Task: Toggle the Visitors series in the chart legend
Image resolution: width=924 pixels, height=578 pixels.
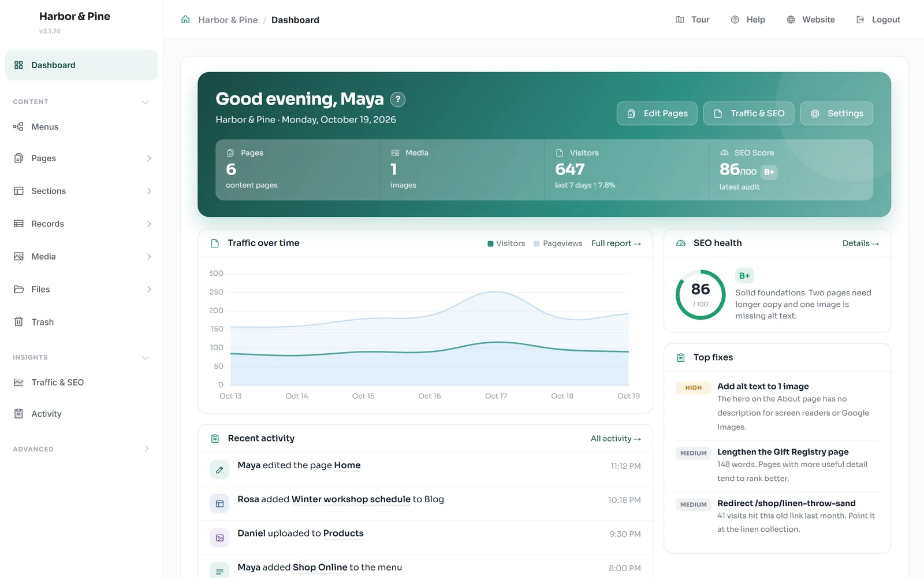Action: tap(506, 243)
